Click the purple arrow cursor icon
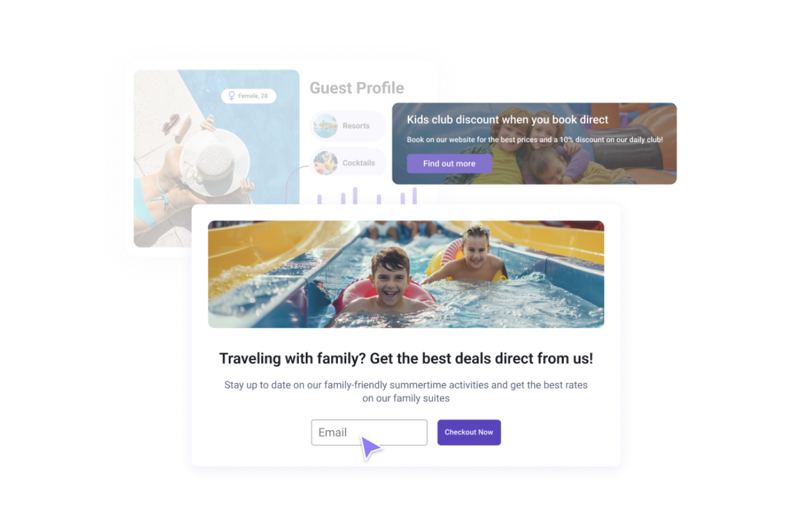812x505 pixels. click(371, 447)
